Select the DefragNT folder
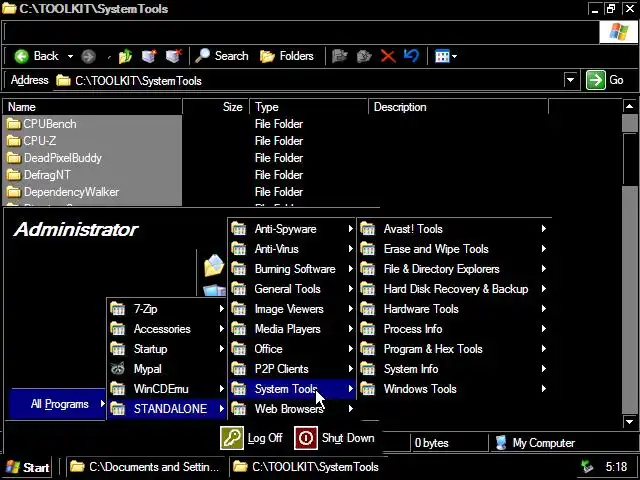The height and width of the screenshot is (480, 640). click(39, 175)
